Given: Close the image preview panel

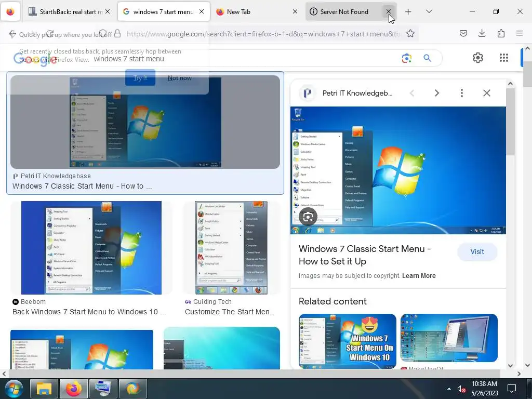Looking at the screenshot, I should coord(486,93).
